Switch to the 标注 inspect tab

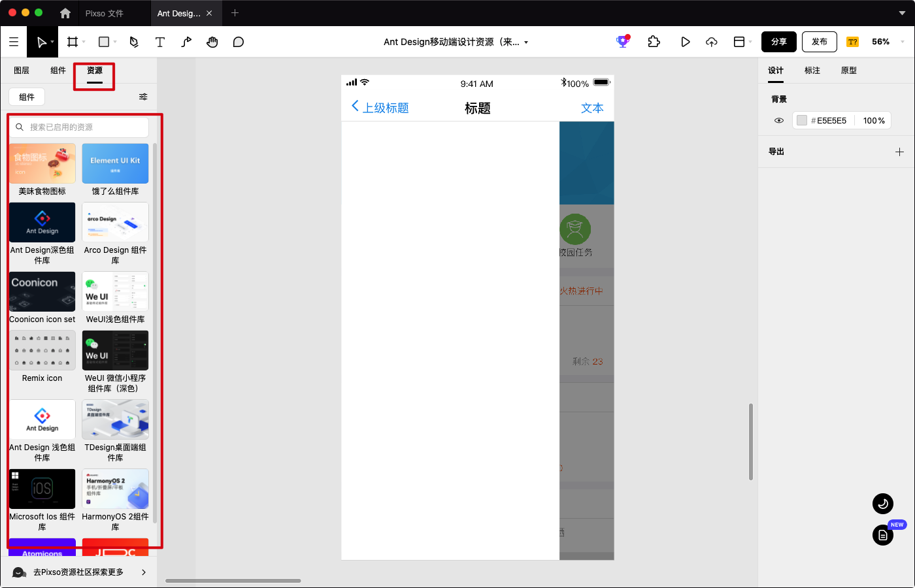pos(812,71)
